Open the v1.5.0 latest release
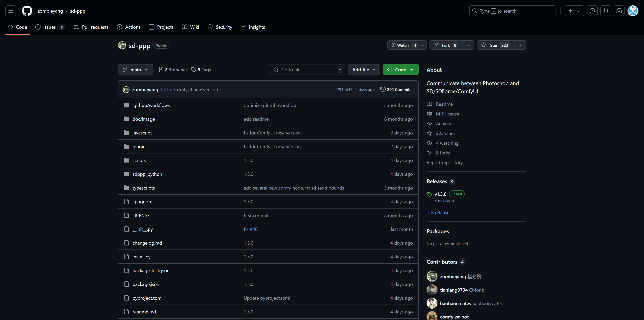This screenshot has width=644, height=320. 440,194
